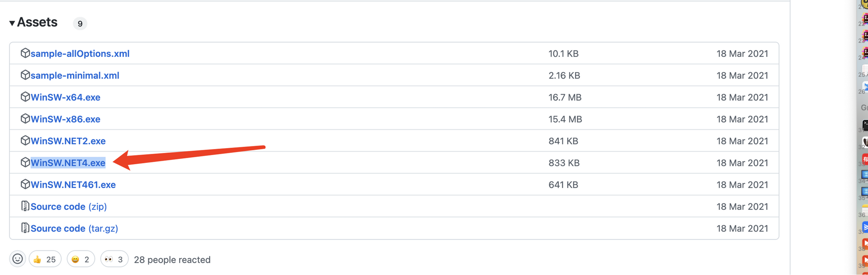Click package icon beside WinSW-x86.exe

click(x=25, y=118)
